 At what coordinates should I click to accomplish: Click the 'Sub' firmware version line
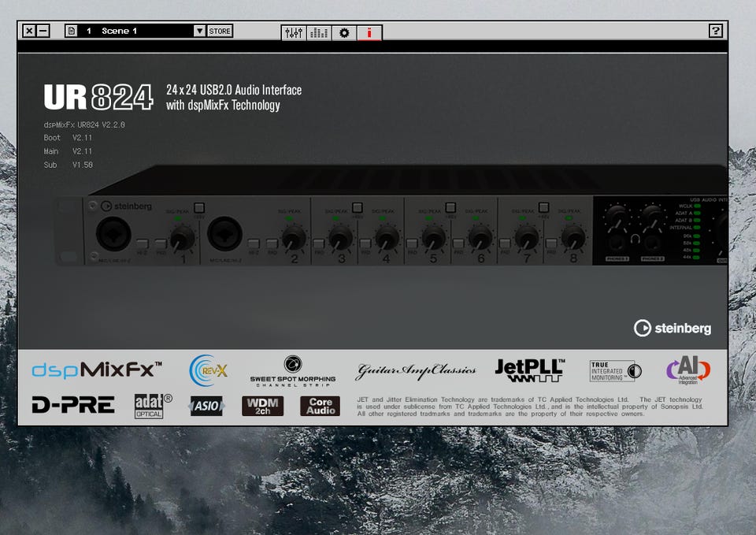point(68,165)
